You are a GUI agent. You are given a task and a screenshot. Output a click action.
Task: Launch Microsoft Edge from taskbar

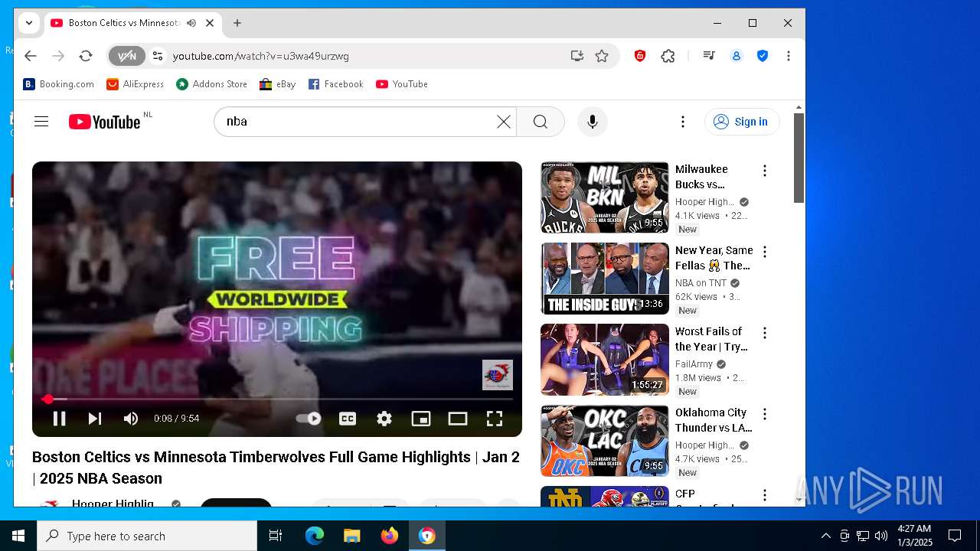(315, 536)
